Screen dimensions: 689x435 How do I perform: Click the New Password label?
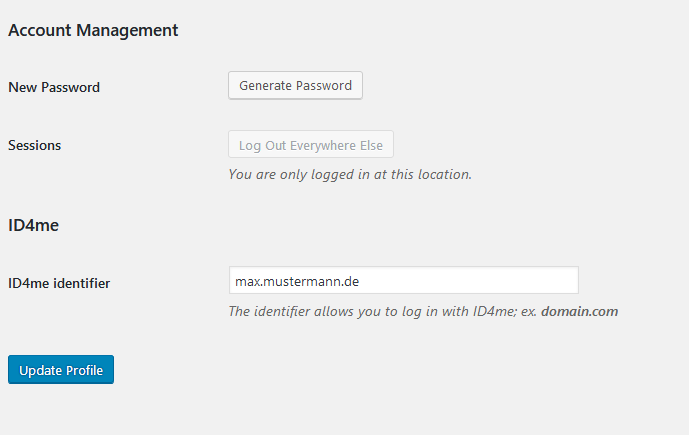(x=54, y=87)
